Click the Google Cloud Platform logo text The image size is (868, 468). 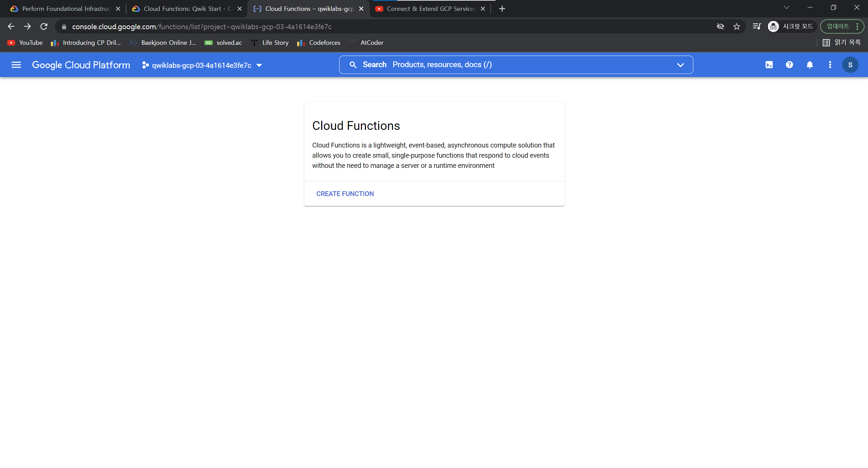pos(81,65)
